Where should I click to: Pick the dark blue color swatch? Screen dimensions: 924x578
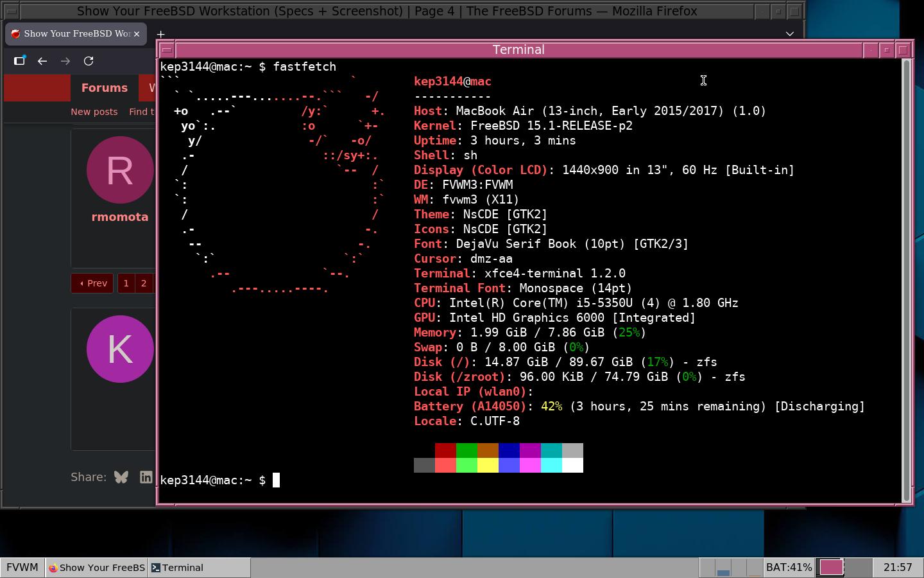pyautogui.click(x=509, y=450)
